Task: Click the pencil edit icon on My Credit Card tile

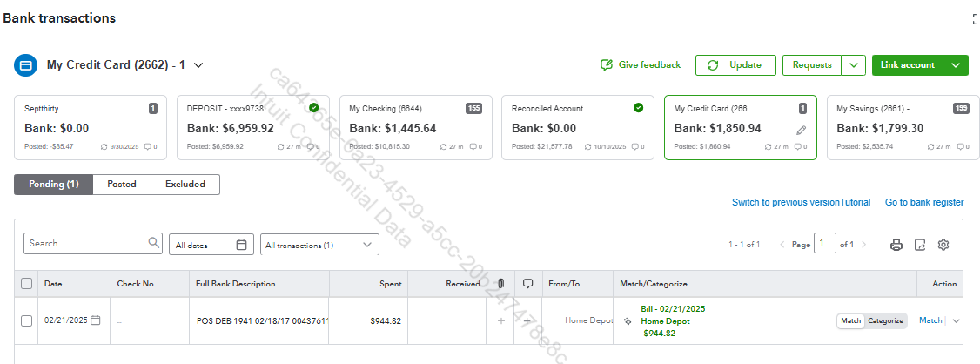Action: point(802,129)
